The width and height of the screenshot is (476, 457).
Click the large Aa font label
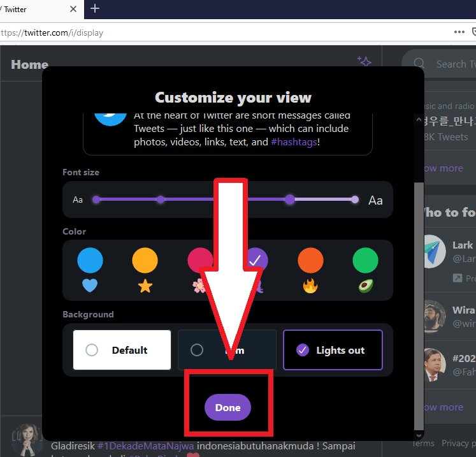pyautogui.click(x=375, y=200)
